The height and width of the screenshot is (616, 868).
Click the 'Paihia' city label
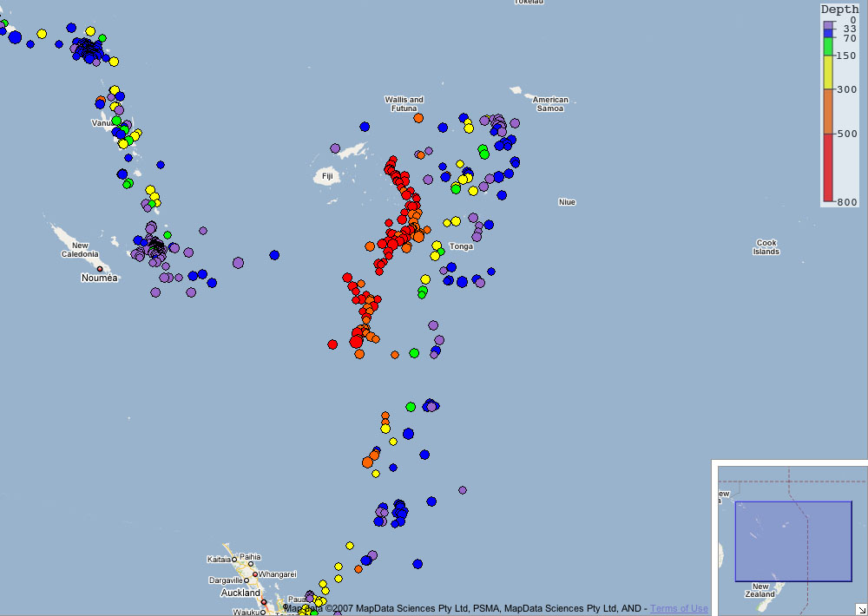[250, 557]
